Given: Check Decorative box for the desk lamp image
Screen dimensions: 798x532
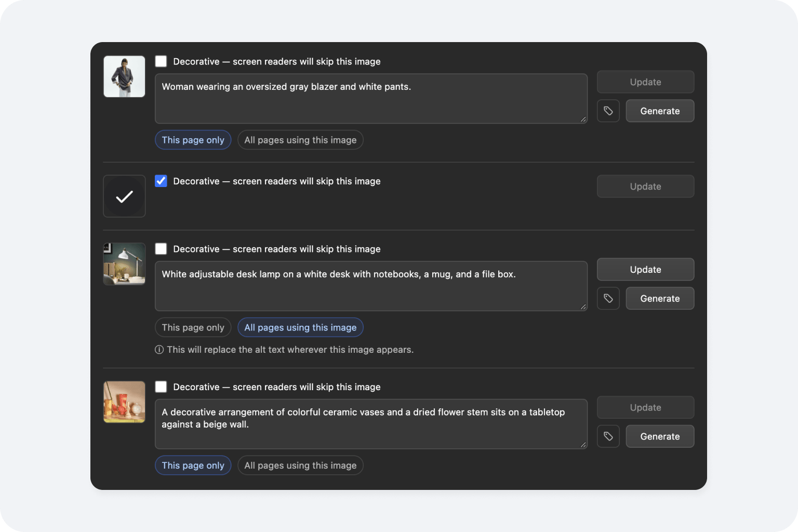Looking at the screenshot, I should pyautogui.click(x=161, y=249).
